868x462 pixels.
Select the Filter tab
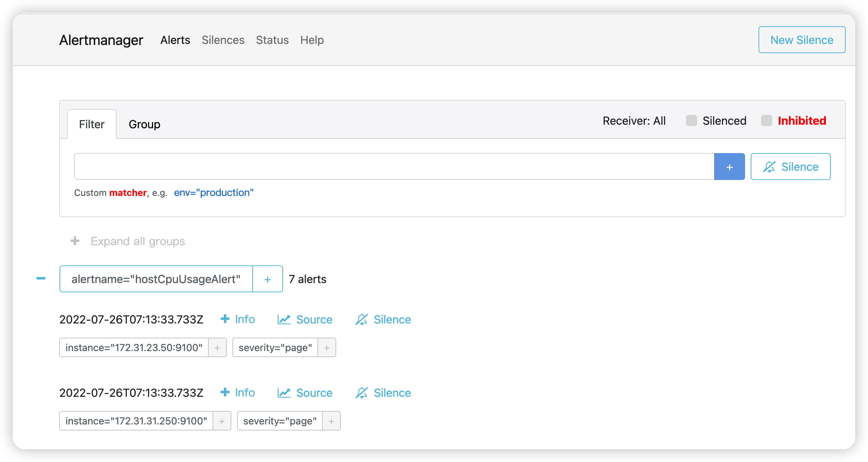point(92,124)
